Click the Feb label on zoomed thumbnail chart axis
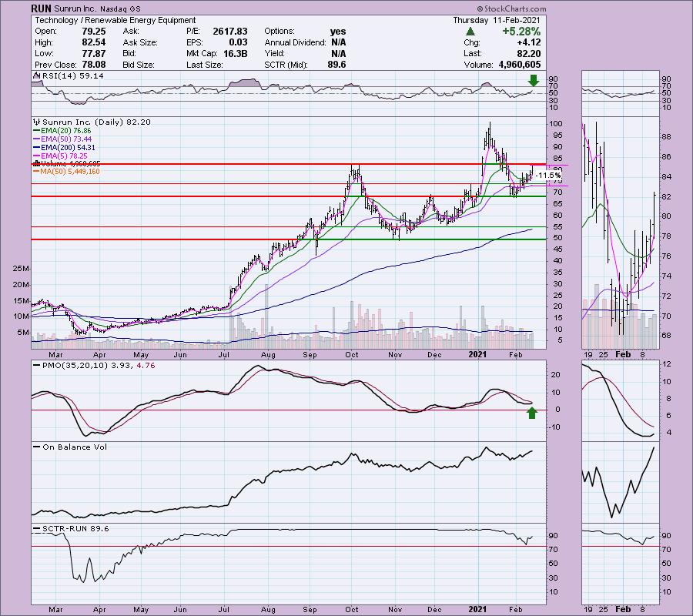The width and height of the screenshot is (693, 616). click(623, 354)
